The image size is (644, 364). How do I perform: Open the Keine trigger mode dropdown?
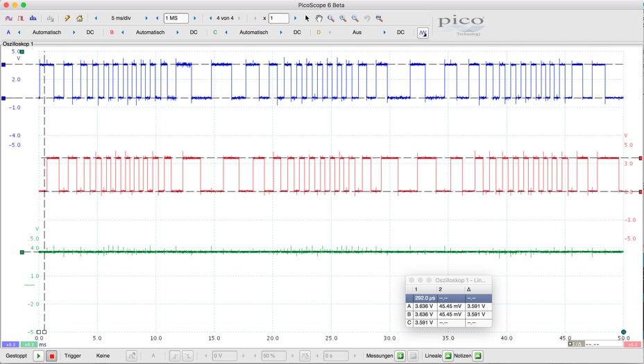pos(103,356)
